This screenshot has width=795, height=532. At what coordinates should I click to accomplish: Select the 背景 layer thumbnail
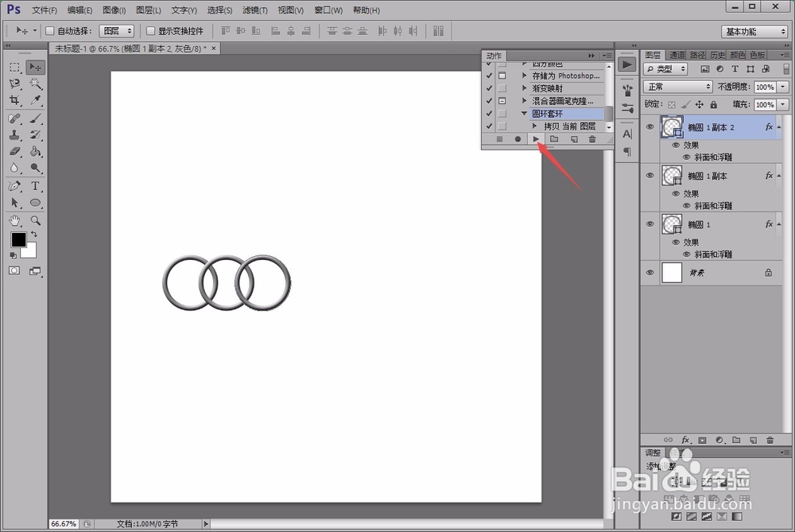coord(672,272)
